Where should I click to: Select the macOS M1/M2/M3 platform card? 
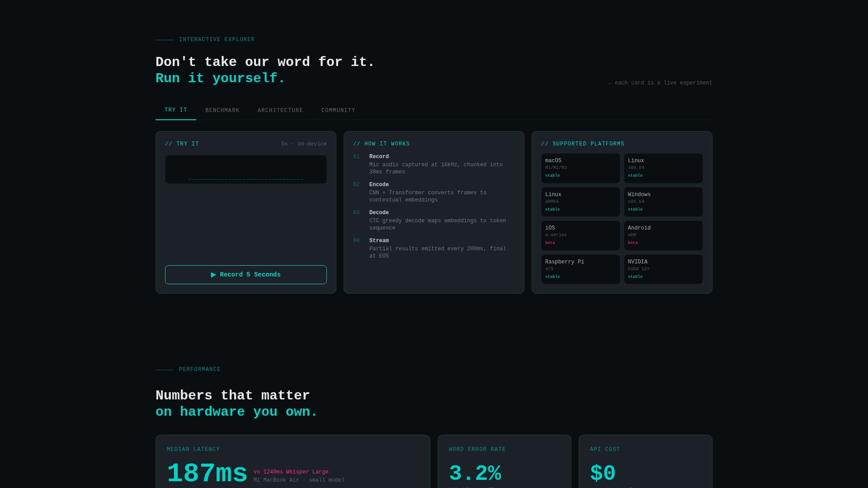[x=580, y=168]
